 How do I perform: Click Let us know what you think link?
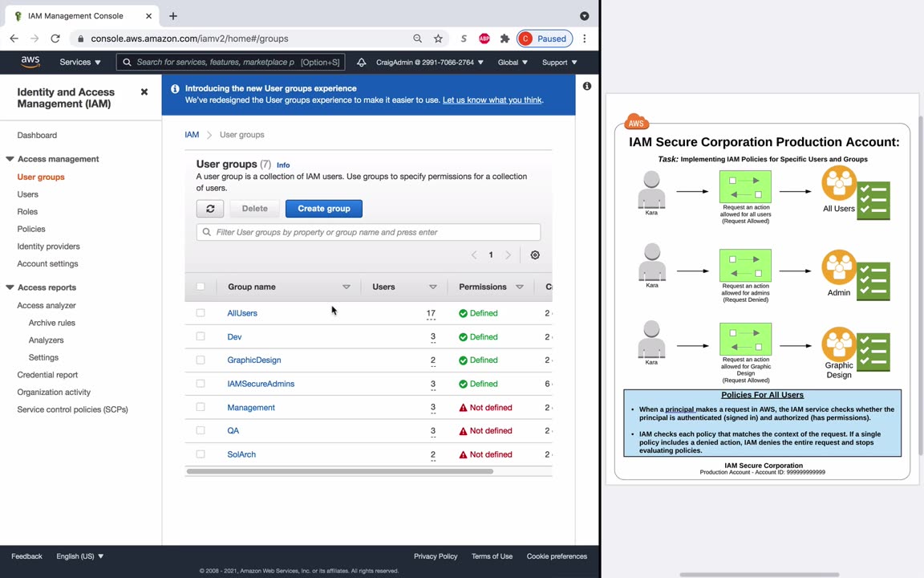tap(492, 100)
